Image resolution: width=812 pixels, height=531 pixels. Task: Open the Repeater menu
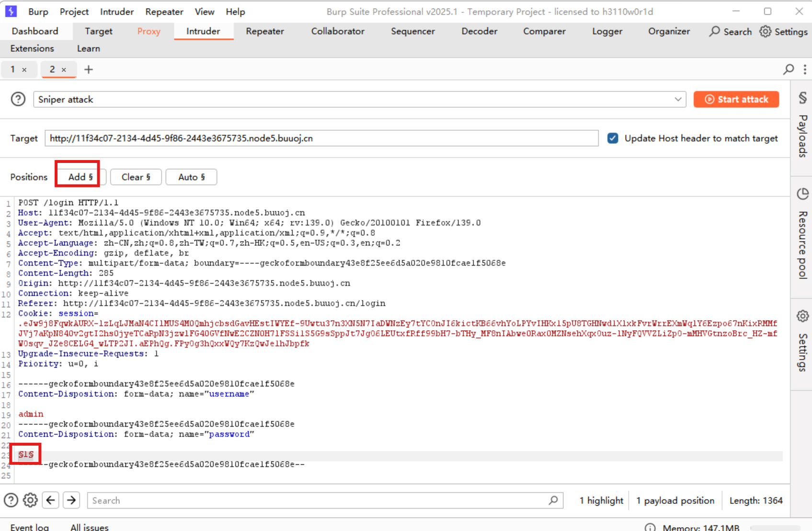(164, 12)
